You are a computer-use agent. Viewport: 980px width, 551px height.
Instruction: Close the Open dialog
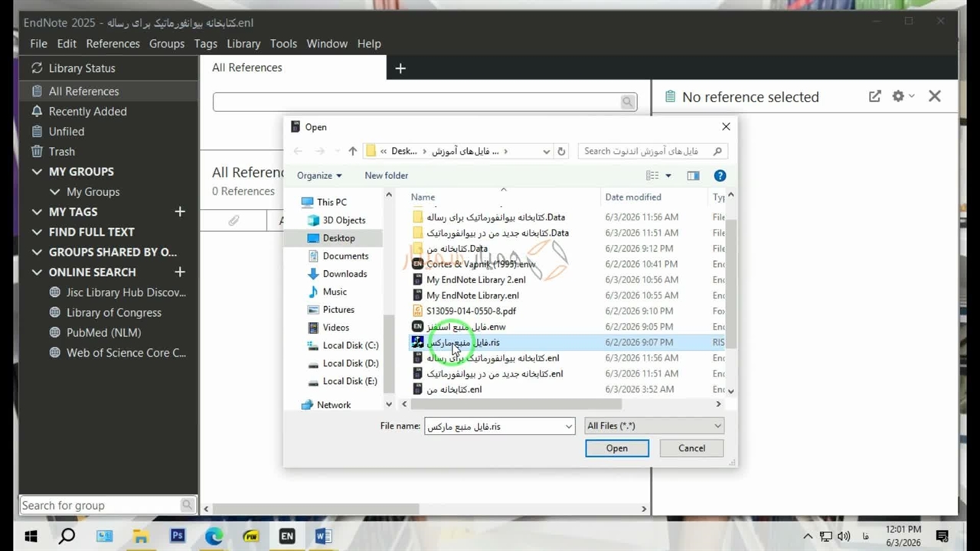(x=726, y=127)
